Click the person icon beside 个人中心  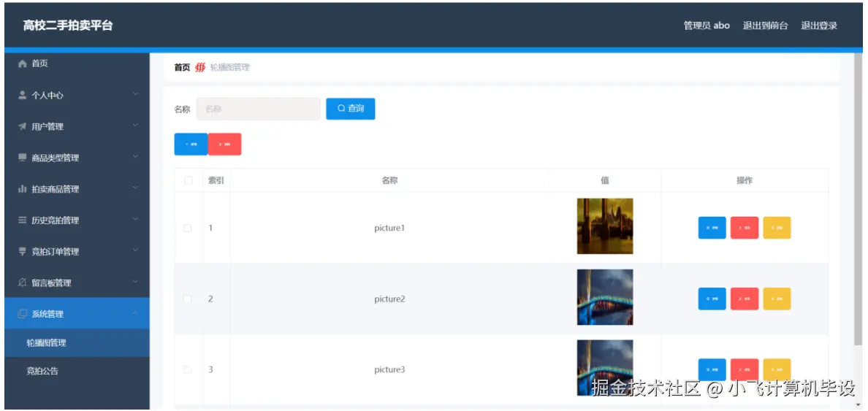click(22, 95)
